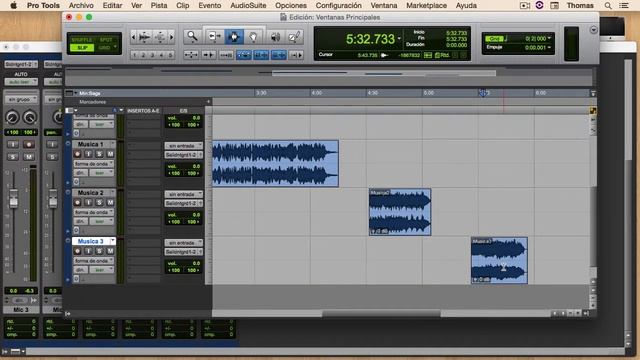Open Musica 1 track name dropdown arrow
Screen dimensions: 640x360
(x=112, y=144)
